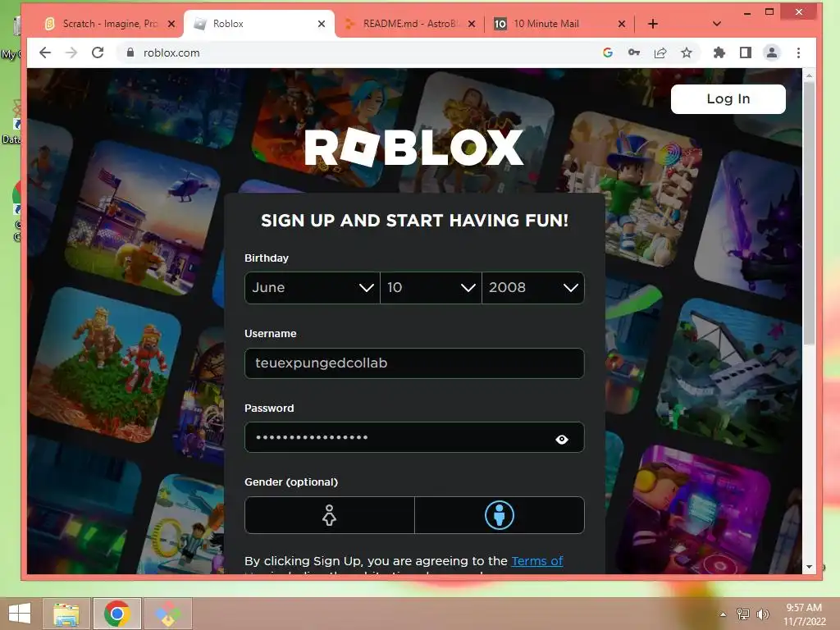840x630 pixels.
Task: Show hidden system tray icons
Action: click(x=723, y=614)
